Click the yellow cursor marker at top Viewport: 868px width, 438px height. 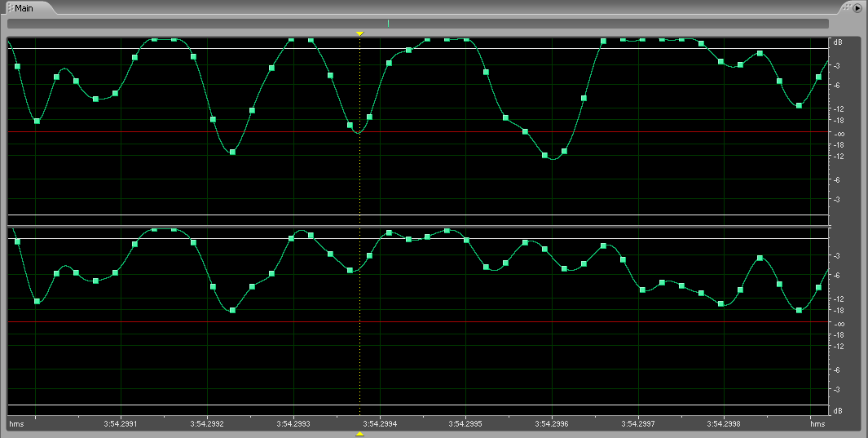pos(359,33)
